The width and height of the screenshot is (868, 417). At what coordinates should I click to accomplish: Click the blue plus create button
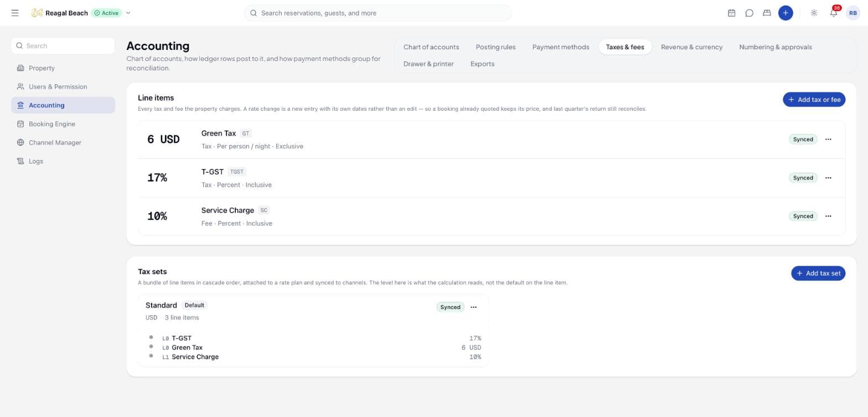pos(785,13)
